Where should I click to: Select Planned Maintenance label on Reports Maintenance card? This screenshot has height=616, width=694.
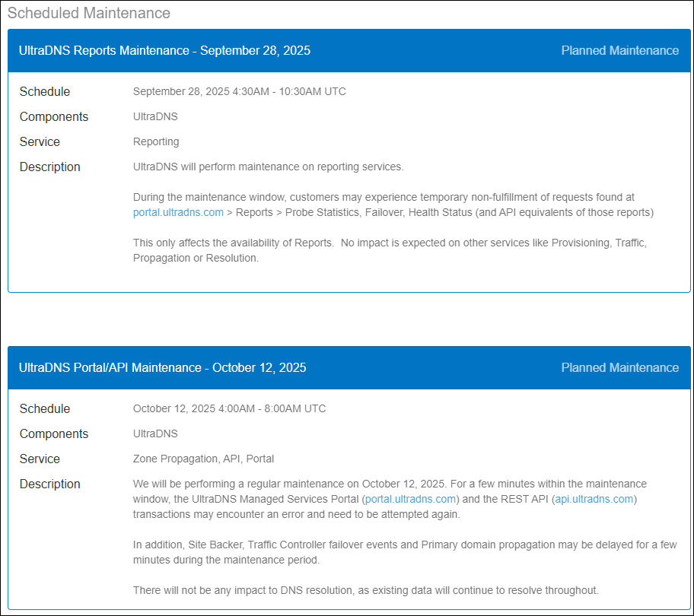click(x=619, y=51)
